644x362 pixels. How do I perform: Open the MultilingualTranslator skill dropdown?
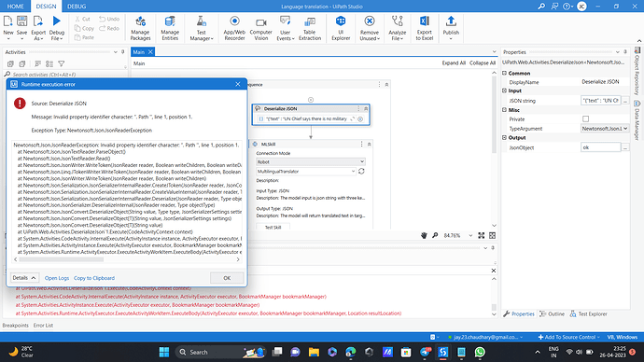click(306, 171)
